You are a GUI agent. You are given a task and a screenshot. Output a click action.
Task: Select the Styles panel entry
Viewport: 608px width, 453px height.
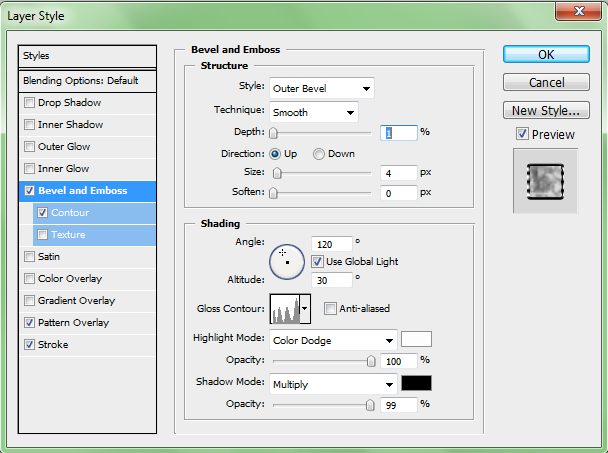coord(87,56)
